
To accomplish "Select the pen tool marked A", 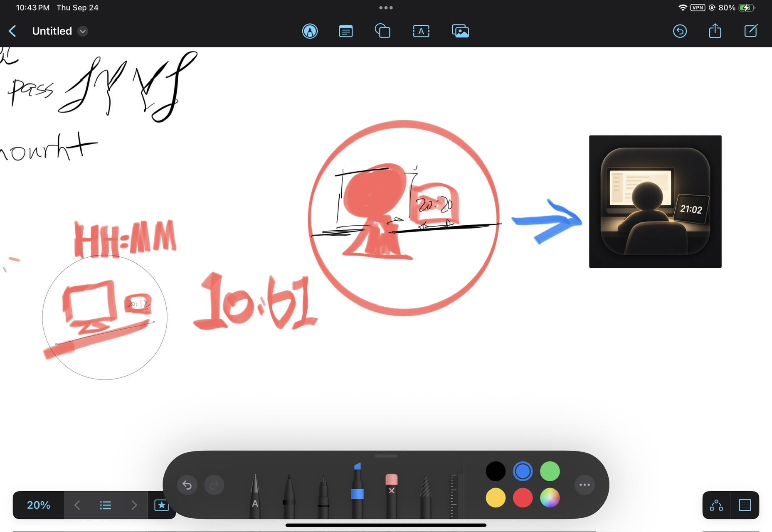I will click(x=255, y=495).
